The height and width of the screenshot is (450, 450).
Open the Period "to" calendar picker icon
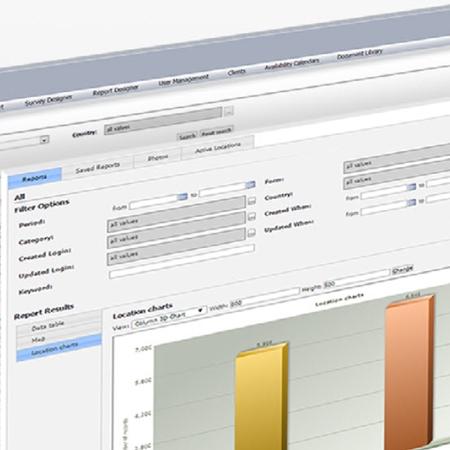pyautogui.click(x=250, y=184)
